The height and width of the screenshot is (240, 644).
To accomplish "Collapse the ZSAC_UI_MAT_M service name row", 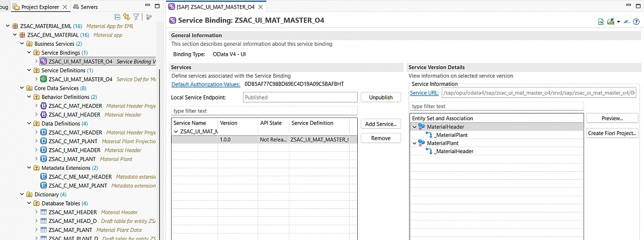I will [x=176, y=132].
